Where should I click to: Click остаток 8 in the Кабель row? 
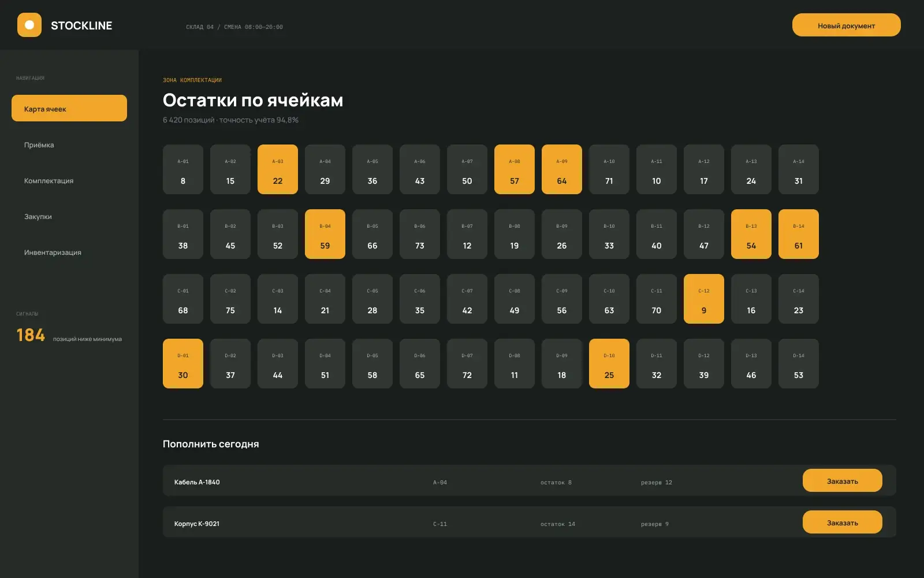click(556, 482)
